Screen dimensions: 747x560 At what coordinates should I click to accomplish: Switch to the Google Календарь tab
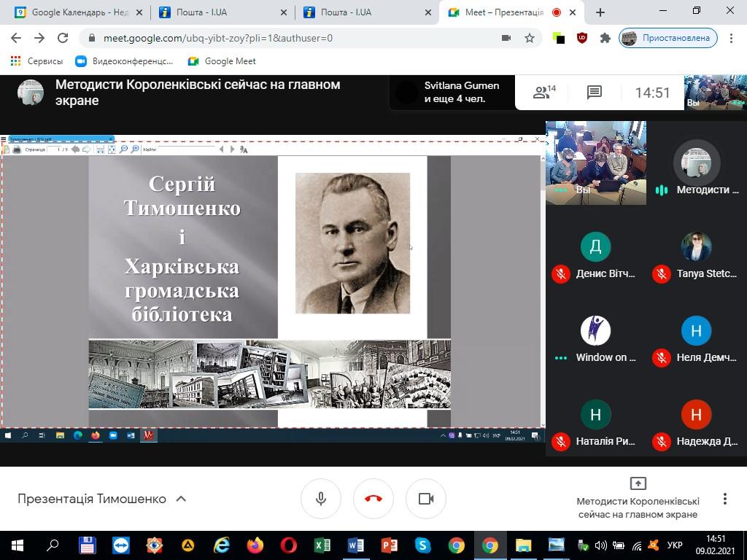[x=73, y=12]
